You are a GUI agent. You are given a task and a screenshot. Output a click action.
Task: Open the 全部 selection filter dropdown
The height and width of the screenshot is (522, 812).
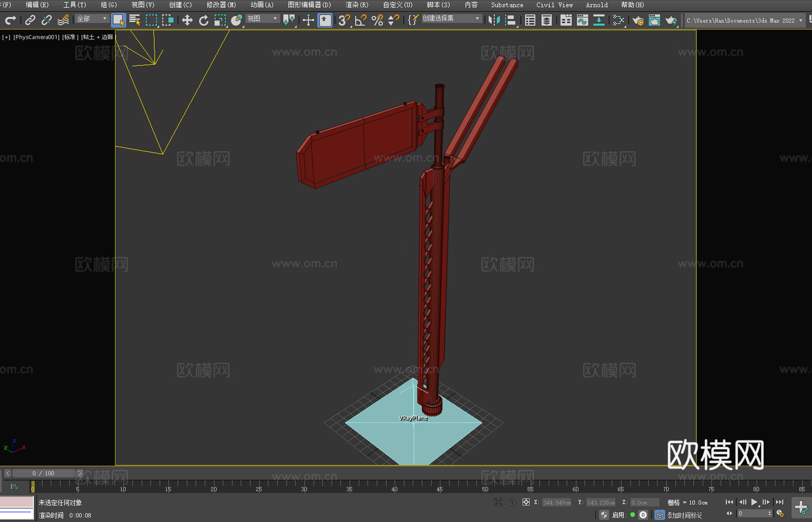(x=92, y=18)
